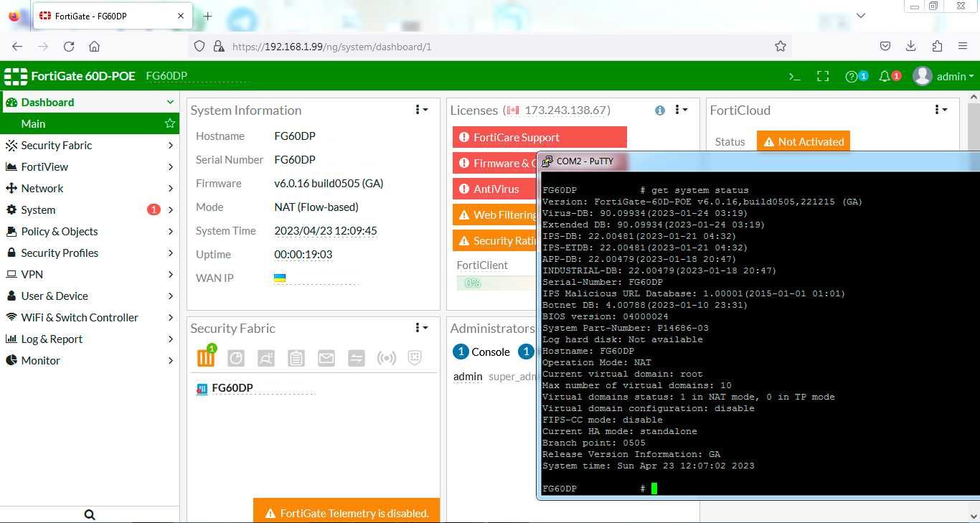Open the Firefox downloads icon
980x523 pixels.
click(910, 46)
